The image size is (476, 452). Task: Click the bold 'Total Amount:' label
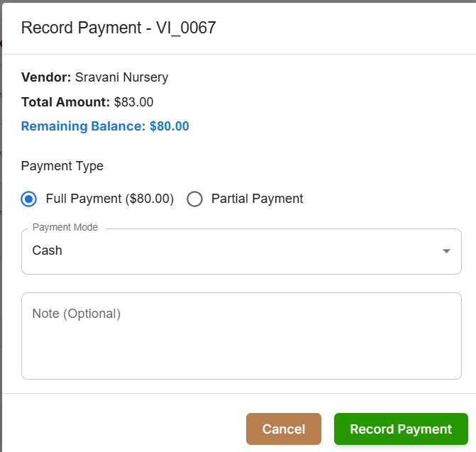[66, 102]
